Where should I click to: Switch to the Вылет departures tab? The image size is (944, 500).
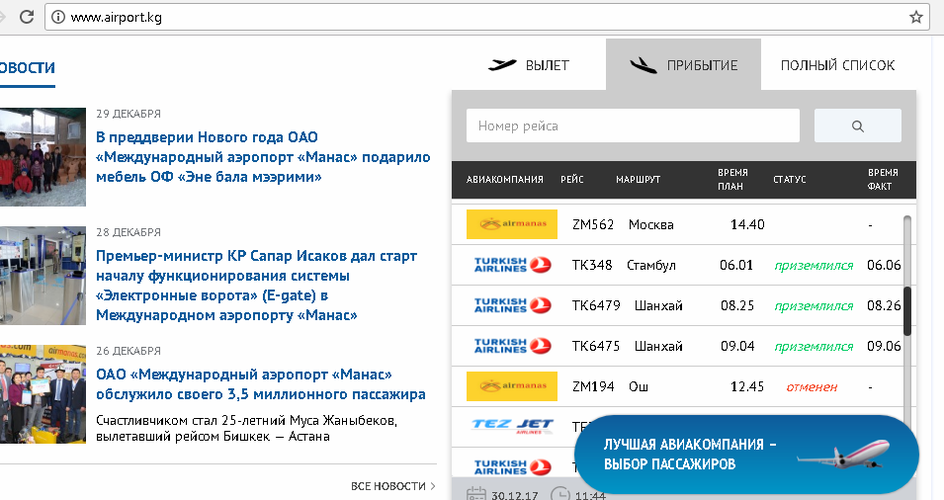[x=528, y=65]
